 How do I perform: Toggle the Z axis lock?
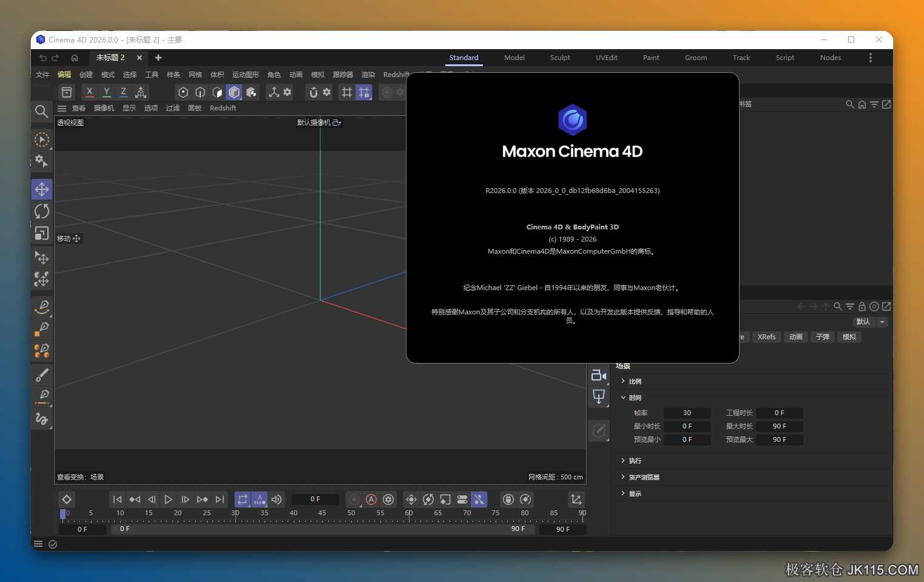point(123,92)
